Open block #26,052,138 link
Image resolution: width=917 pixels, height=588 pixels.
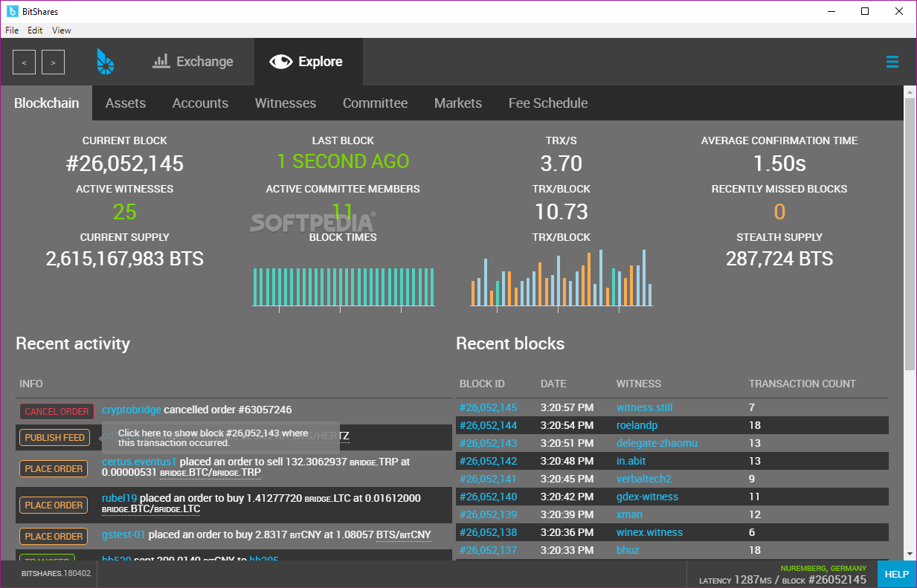(x=488, y=532)
